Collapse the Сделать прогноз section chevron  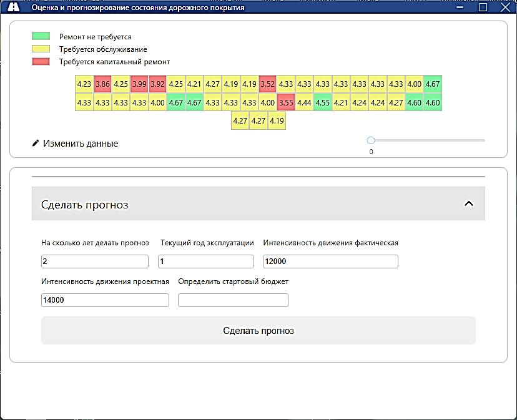point(469,203)
